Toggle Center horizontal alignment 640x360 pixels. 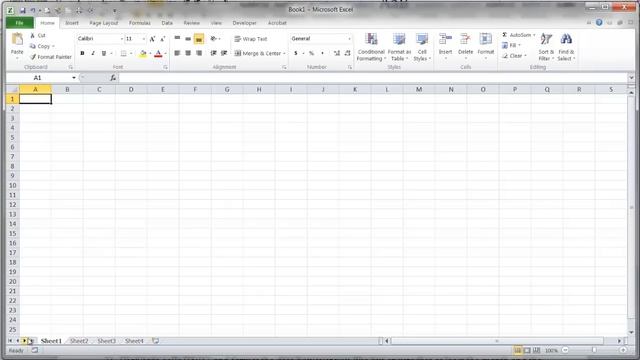point(188,53)
